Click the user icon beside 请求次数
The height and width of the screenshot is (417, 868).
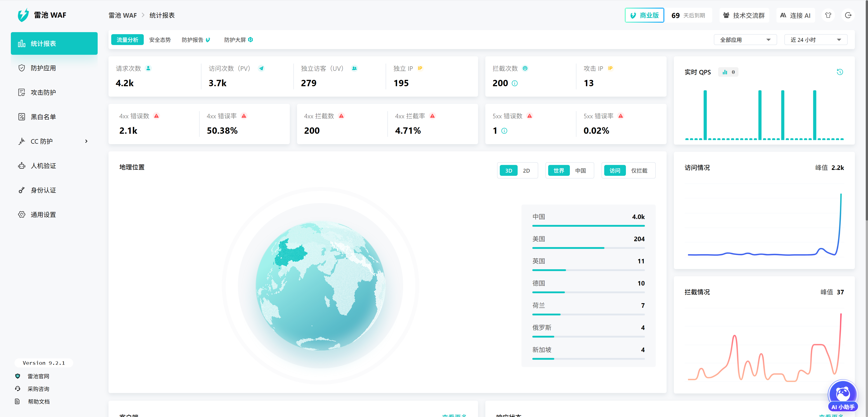pyautogui.click(x=148, y=69)
